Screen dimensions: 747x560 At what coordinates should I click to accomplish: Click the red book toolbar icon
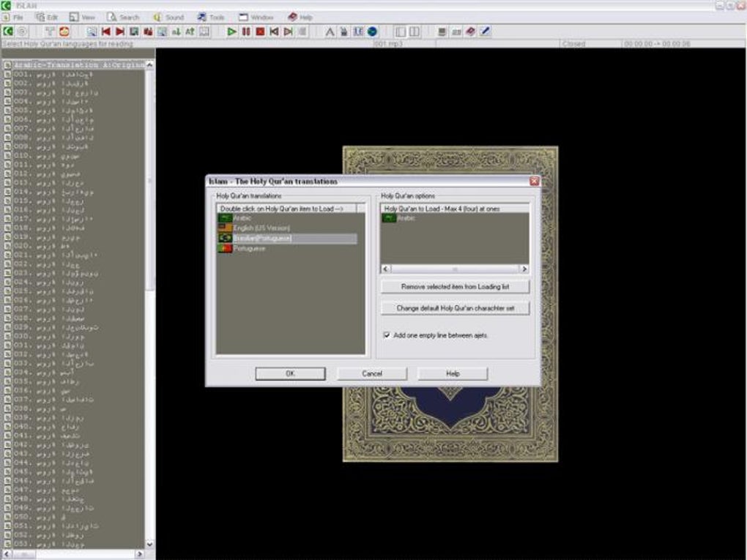coord(471,31)
